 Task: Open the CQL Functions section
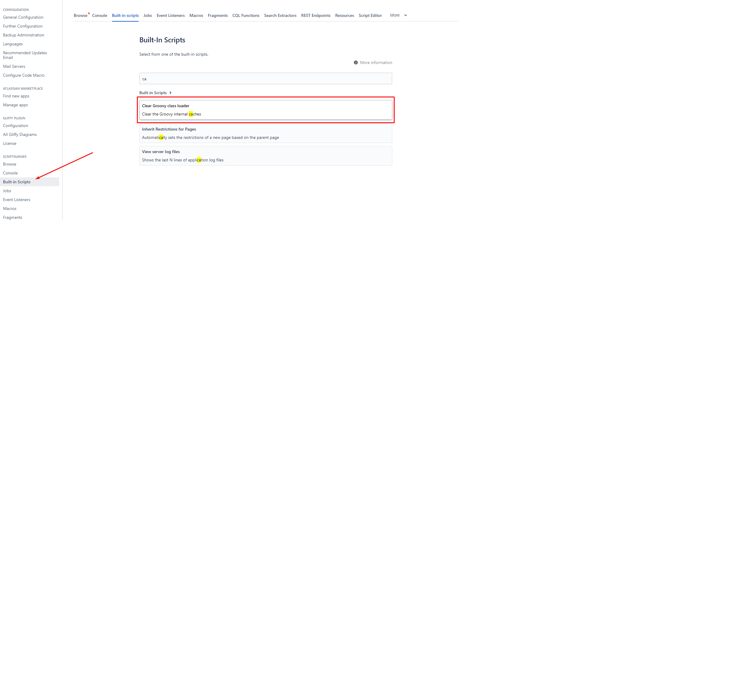coord(246,15)
